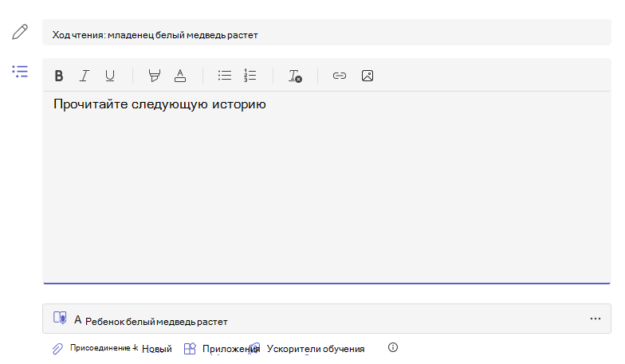Insert a hyperlink
This screenshot has height=364, width=625.
click(x=340, y=76)
